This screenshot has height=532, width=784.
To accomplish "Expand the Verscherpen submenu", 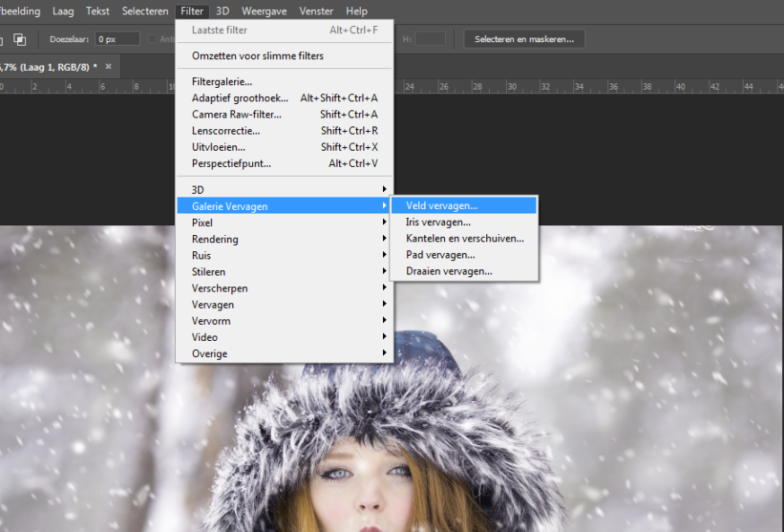I will tap(220, 288).
